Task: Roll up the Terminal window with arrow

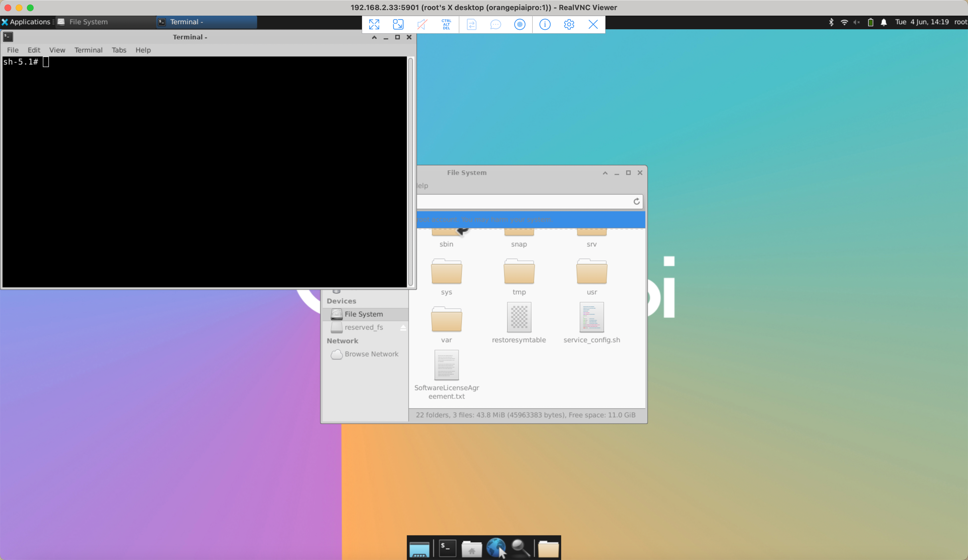Action: click(x=374, y=37)
